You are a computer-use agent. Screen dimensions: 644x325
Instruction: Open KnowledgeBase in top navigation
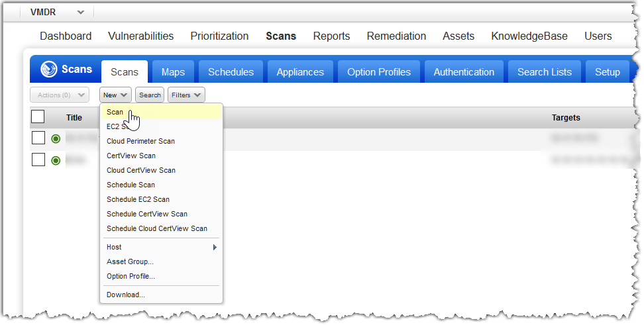[529, 36]
